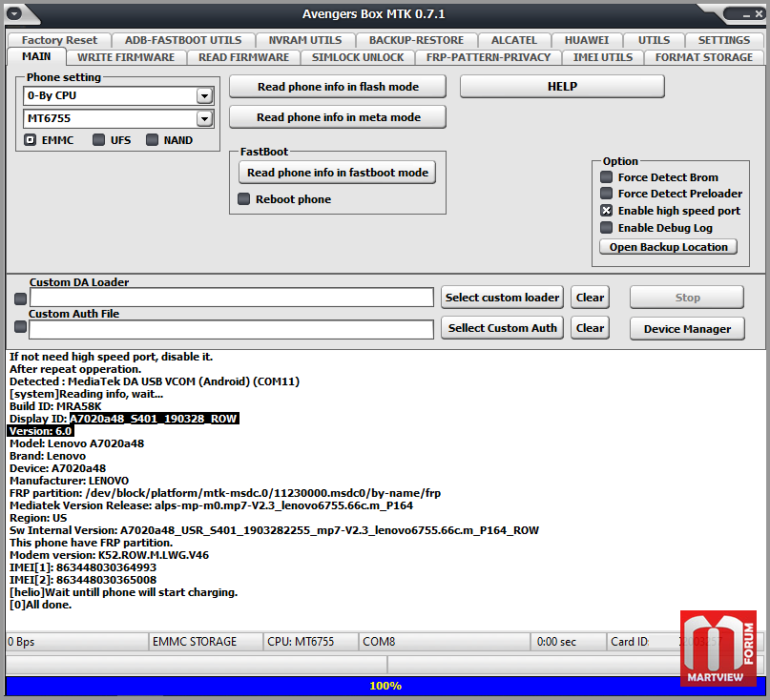Open the READ FIRMWARE tab
The image size is (770, 700).
click(x=243, y=57)
